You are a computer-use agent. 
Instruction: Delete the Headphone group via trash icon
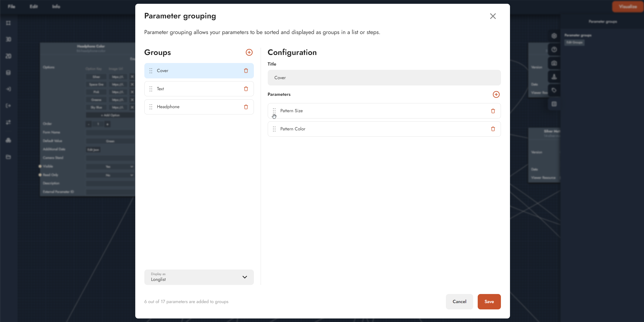246,107
